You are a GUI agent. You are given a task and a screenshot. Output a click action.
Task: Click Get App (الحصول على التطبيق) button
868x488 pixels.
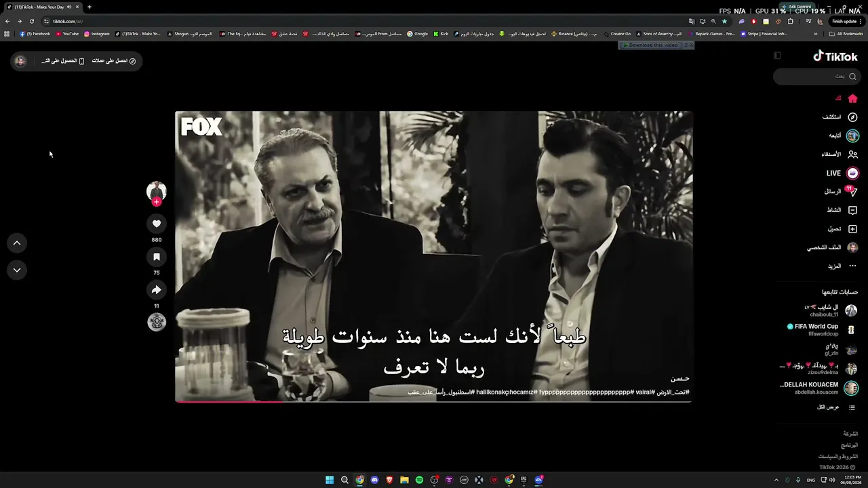coord(62,61)
